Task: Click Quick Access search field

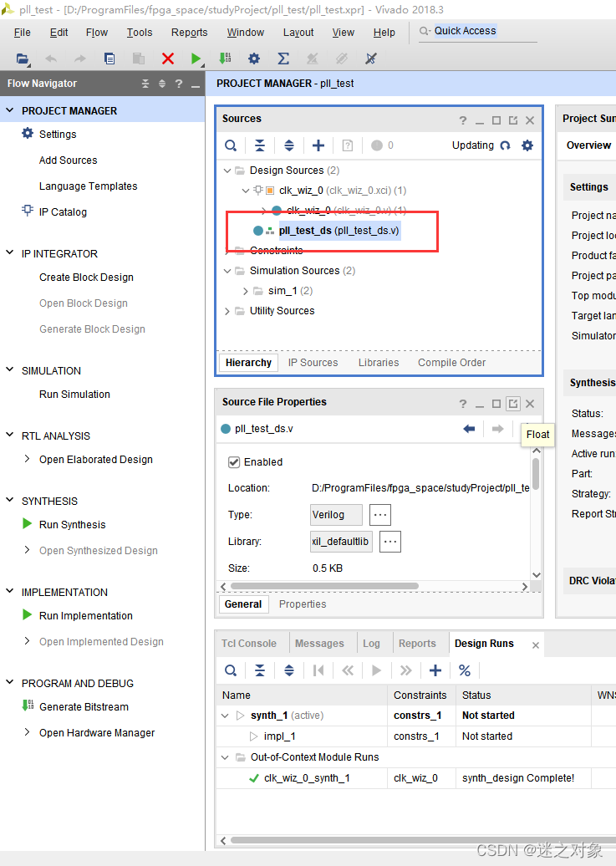Action: 478,32
